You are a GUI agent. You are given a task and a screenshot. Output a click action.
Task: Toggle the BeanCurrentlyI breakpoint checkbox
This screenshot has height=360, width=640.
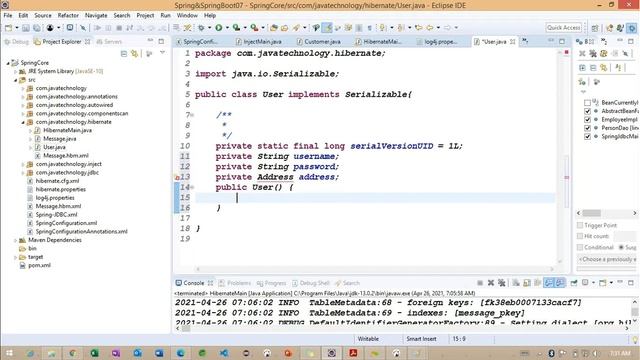[587, 102]
